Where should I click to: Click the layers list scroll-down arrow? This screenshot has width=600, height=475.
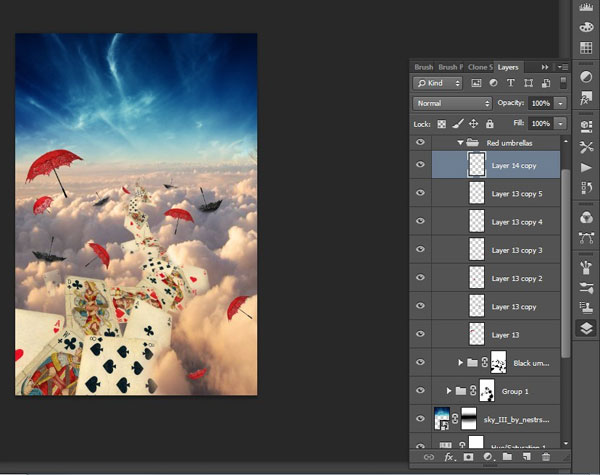(x=566, y=444)
